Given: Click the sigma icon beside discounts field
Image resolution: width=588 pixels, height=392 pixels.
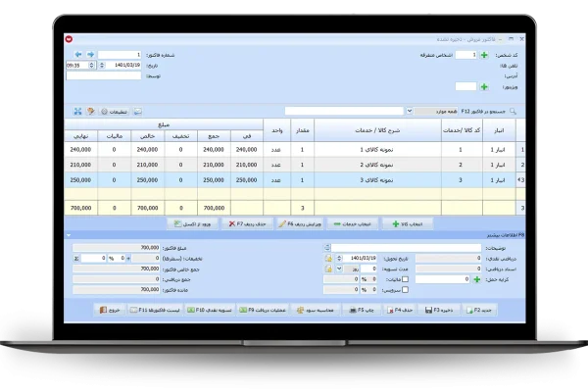Looking at the screenshot, I should [x=76, y=258].
